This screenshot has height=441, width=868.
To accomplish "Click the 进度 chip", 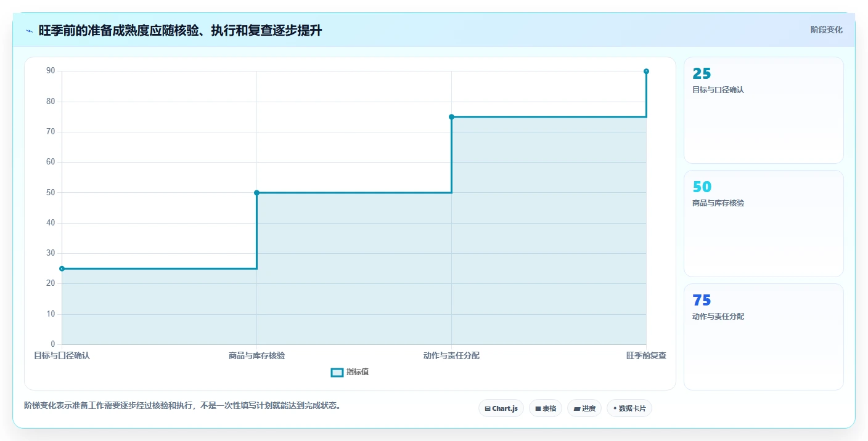I will coord(584,408).
